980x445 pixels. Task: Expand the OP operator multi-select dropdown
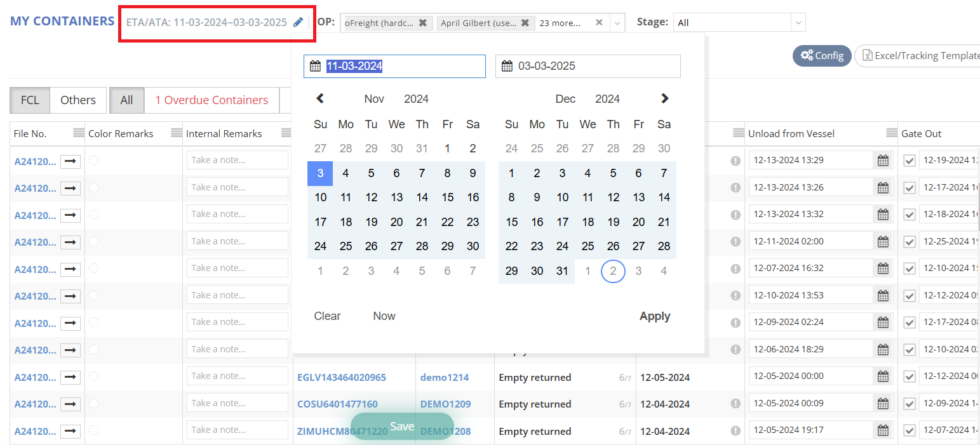click(617, 23)
